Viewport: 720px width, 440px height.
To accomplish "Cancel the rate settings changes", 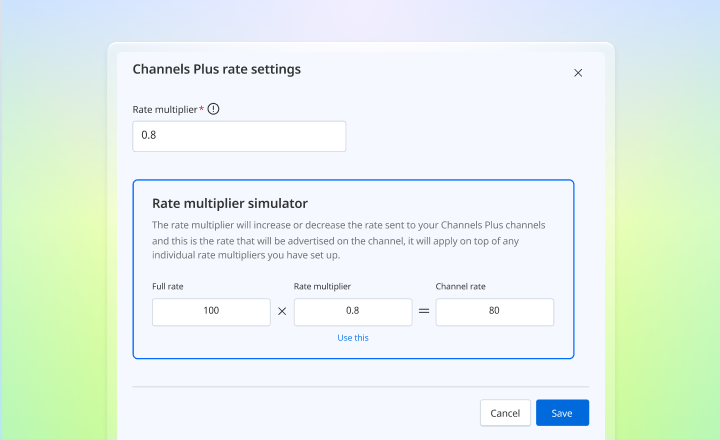I will 505,413.
